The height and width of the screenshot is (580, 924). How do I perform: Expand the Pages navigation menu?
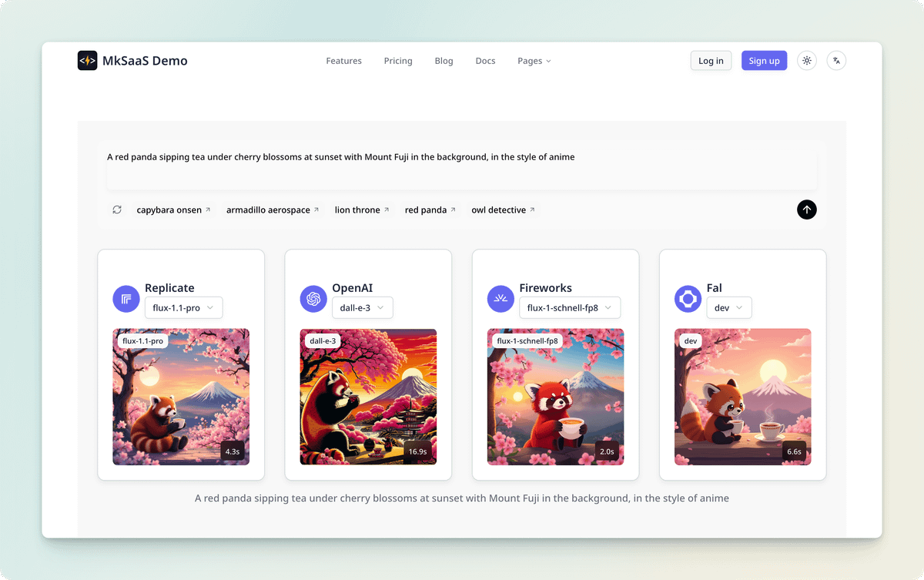[534, 61]
